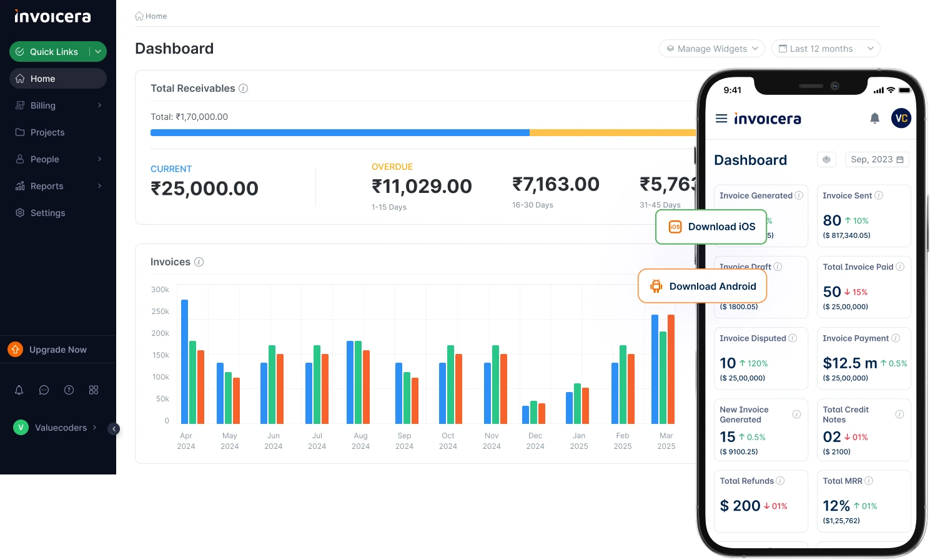Click the Download iOS button
930x560 pixels.
click(711, 227)
